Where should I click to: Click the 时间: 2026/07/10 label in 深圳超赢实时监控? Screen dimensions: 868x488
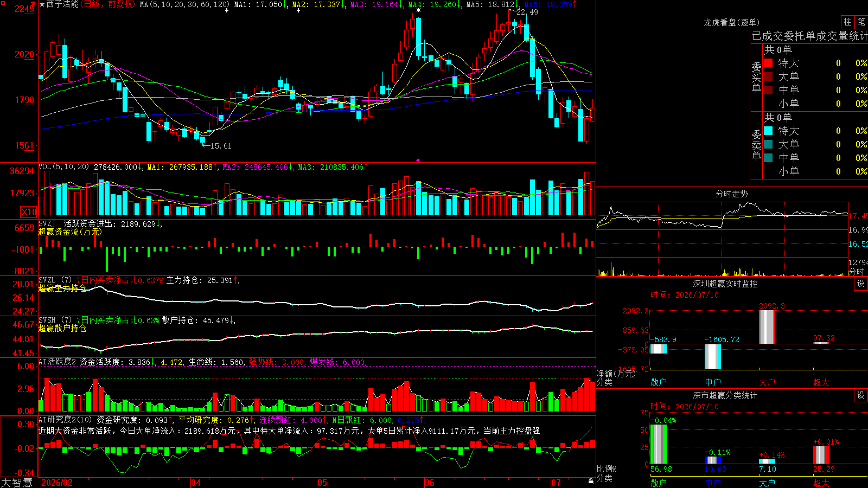685,295
